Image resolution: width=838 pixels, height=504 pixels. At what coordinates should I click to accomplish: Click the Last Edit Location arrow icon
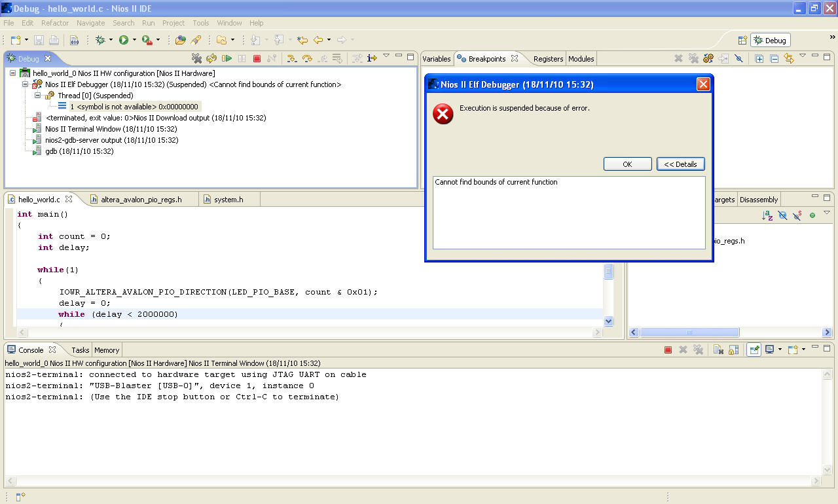point(302,40)
